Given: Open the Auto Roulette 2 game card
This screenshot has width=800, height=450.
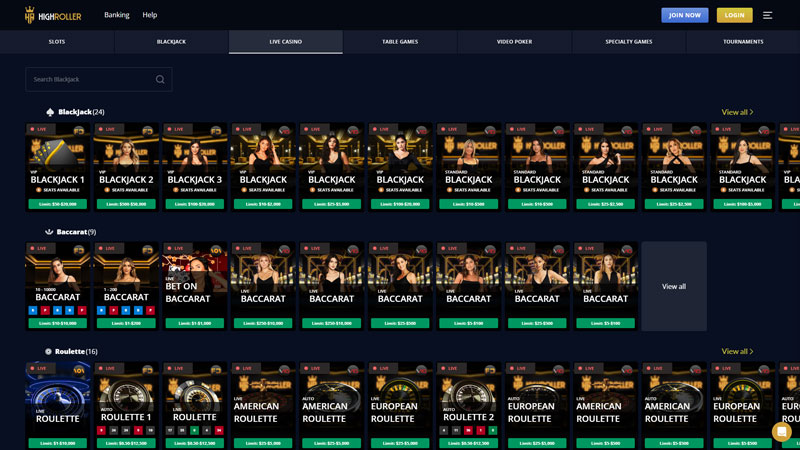Looking at the screenshot, I should pos(468,406).
